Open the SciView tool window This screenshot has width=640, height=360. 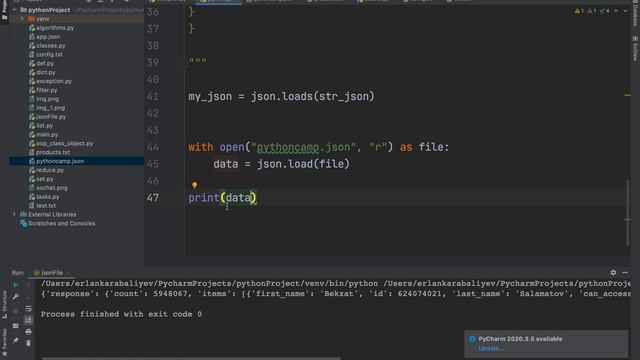tap(635, 48)
